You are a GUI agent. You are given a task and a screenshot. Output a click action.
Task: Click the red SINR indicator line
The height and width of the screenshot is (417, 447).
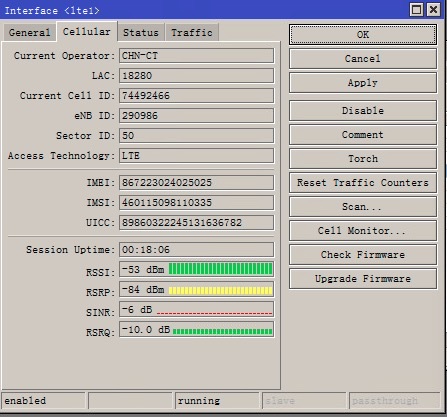pyautogui.click(x=214, y=313)
